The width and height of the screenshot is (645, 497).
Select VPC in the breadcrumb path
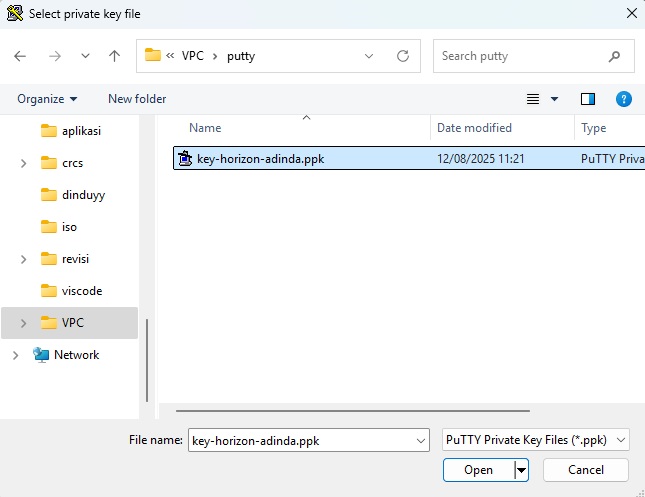193,56
